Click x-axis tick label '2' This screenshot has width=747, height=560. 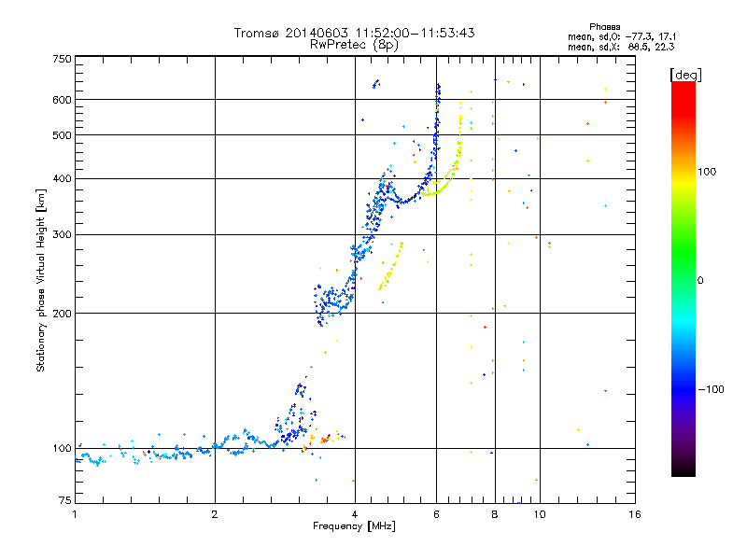coord(215,514)
